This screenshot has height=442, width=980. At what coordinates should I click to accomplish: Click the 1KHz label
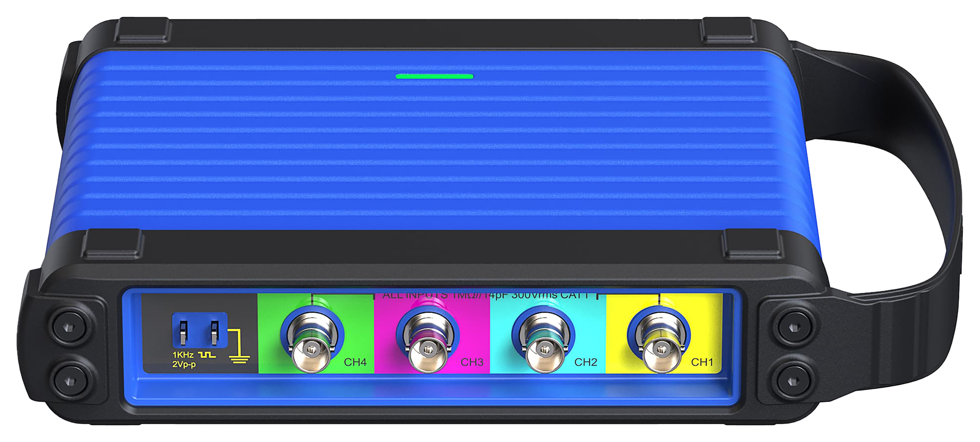(x=183, y=355)
